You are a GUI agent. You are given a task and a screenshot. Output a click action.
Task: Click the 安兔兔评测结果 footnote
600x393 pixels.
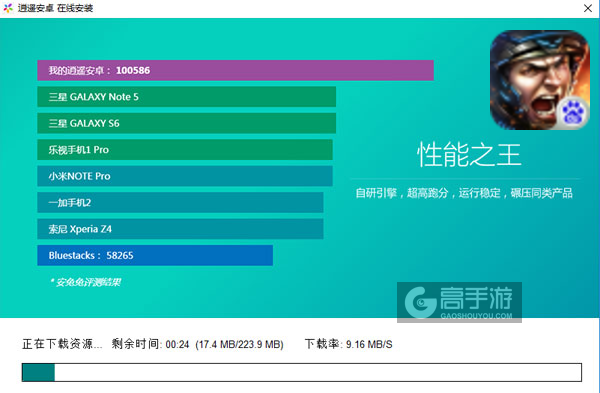86,282
